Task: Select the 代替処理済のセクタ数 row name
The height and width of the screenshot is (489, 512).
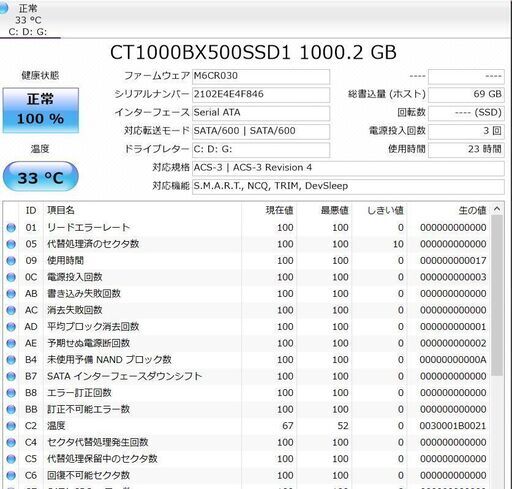Action: 93,244
